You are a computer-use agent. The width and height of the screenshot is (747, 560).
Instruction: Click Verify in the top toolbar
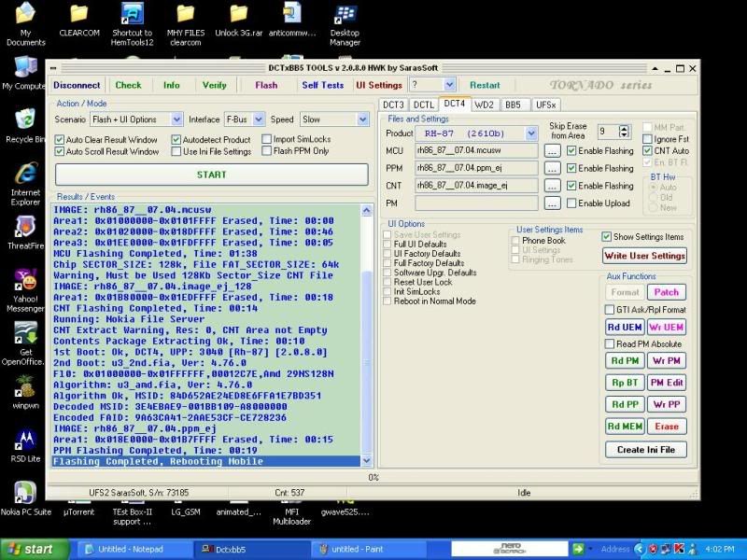click(x=215, y=85)
